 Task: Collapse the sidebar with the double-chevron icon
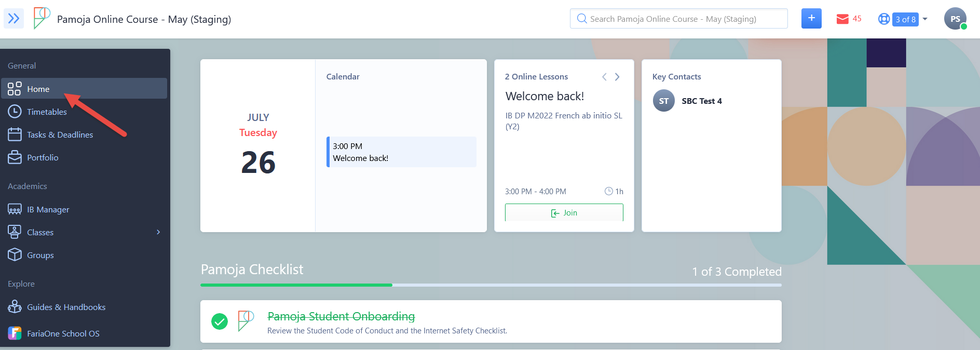[13, 19]
